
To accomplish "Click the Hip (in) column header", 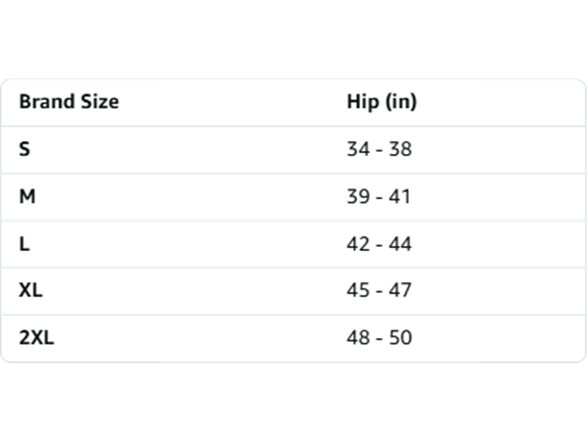I will pos(382,102).
